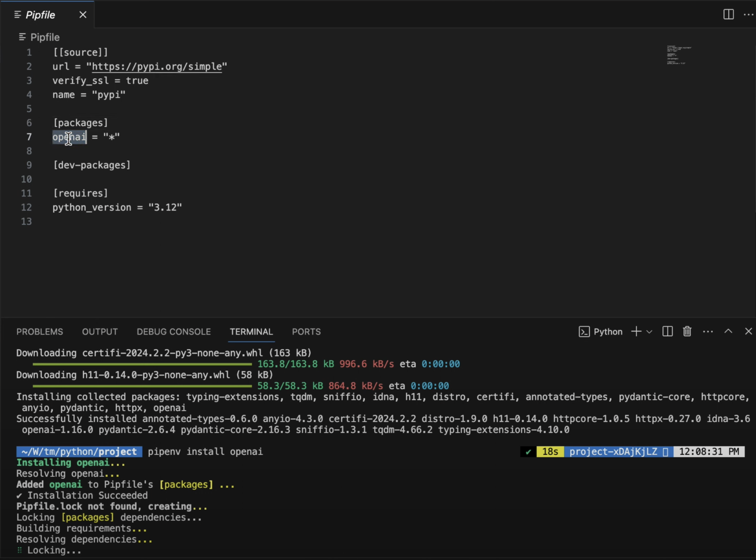Switch to the Problems tab
The height and width of the screenshot is (560, 756).
coord(40,332)
